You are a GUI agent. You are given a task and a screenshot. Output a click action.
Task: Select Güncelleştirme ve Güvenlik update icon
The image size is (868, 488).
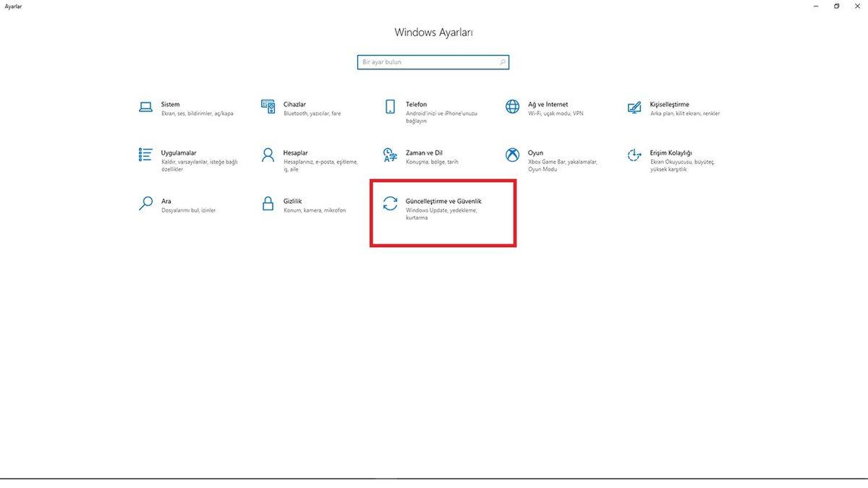391,205
